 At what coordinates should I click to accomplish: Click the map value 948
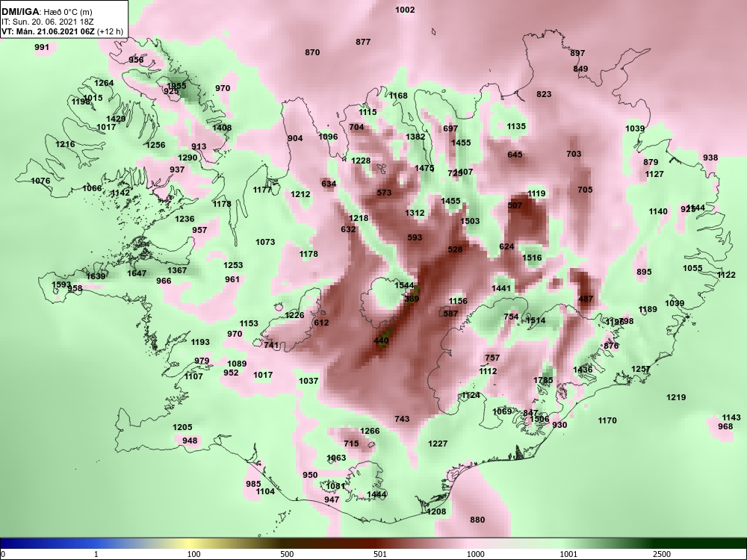click(x=190, y=441)
